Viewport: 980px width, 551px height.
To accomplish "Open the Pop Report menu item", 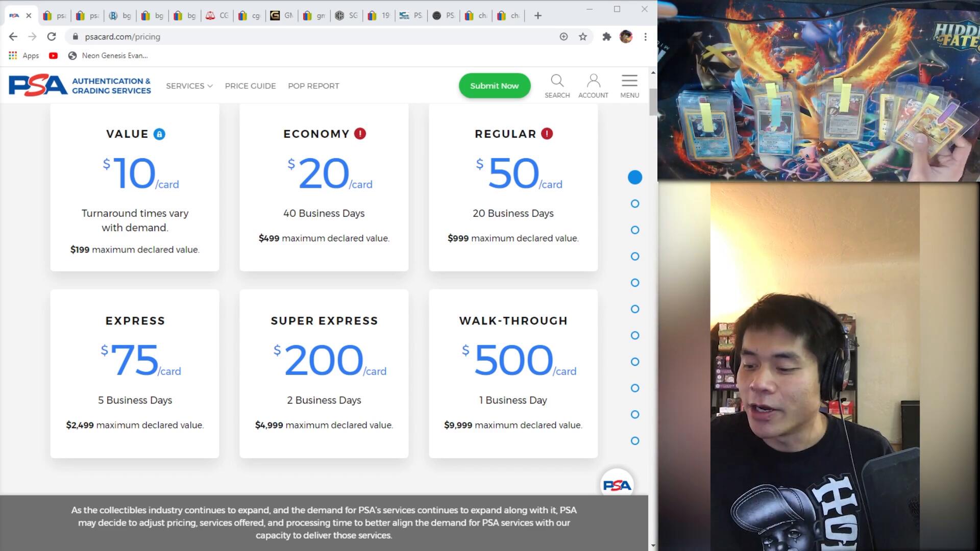I will (313, 86).
